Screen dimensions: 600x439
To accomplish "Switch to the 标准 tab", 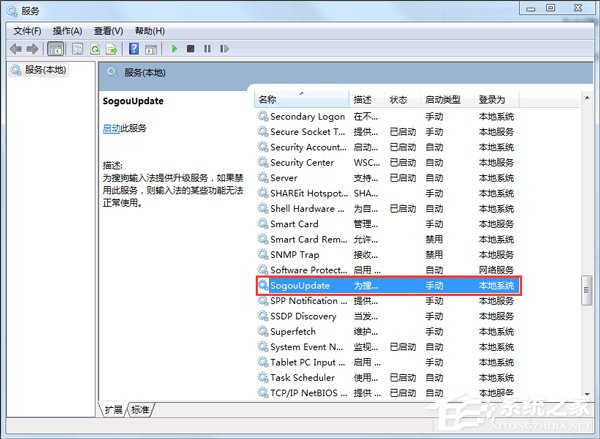I will pos(140,410).
